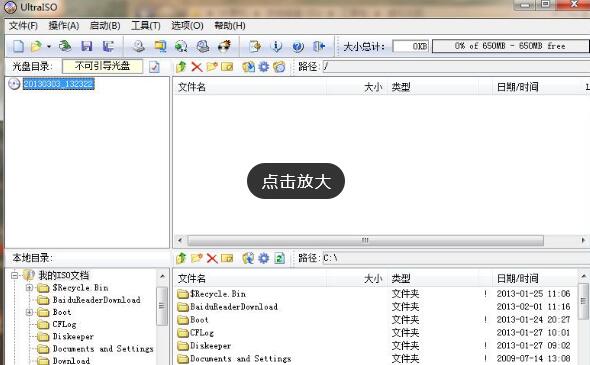Click the Burn CD image toolbar icon

coord(224,46)
